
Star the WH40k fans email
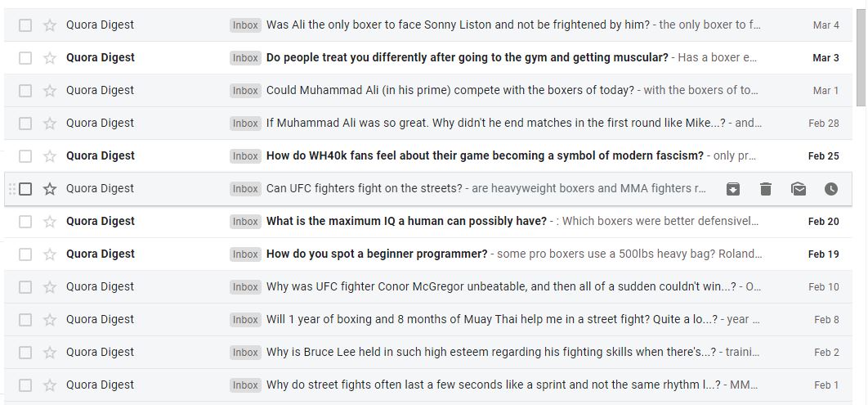(50, 155)
